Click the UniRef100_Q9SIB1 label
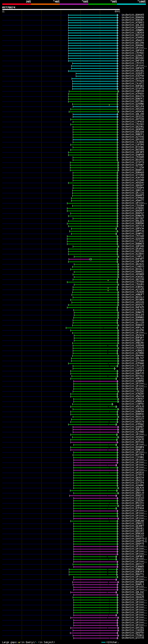Screen dimensions: 148x644 [133, 628]
